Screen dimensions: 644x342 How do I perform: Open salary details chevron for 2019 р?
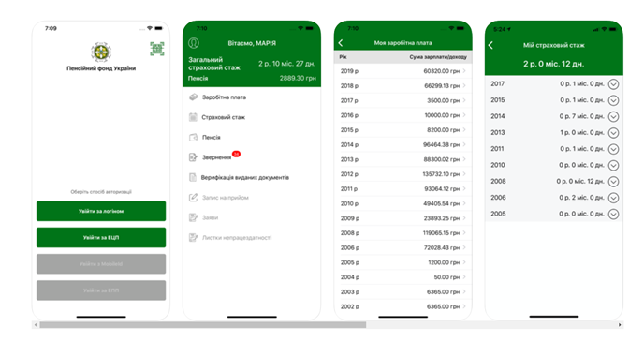(464, 70)
